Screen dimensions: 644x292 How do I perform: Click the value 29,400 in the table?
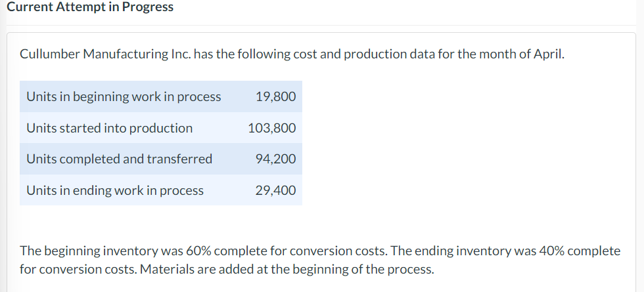[275, 190]
